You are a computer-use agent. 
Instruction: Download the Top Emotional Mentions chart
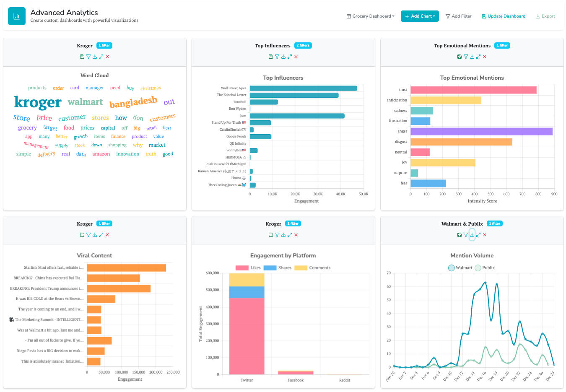click(472, 57)
